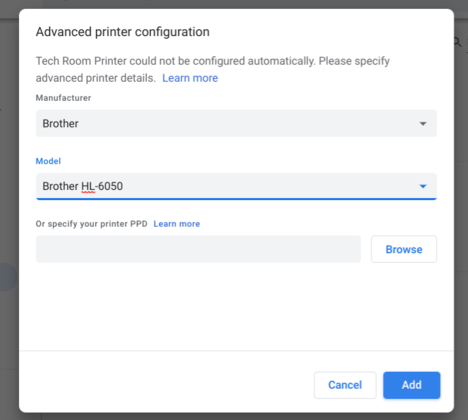The height and width of the screenshot is (420, 468).
Task: Open Learn more link after advanced printer details
Action: (x=190, y=78)
